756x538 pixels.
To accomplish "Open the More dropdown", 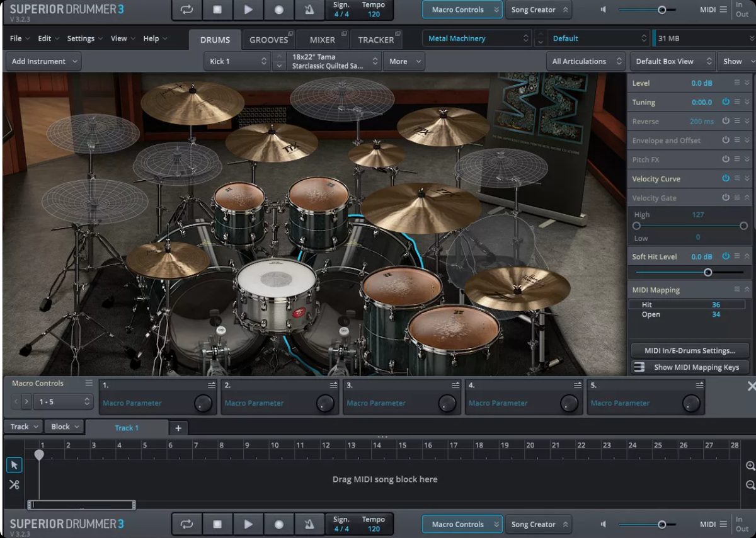I will (404, 61).
